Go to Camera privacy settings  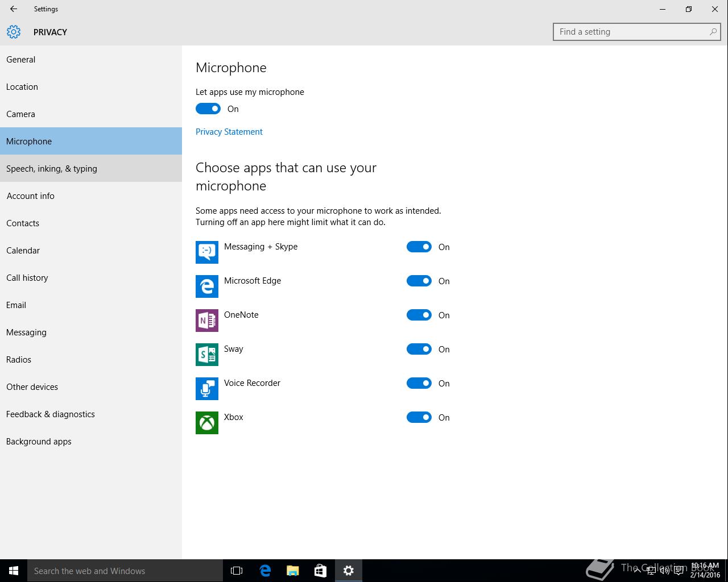coord(91,114)
